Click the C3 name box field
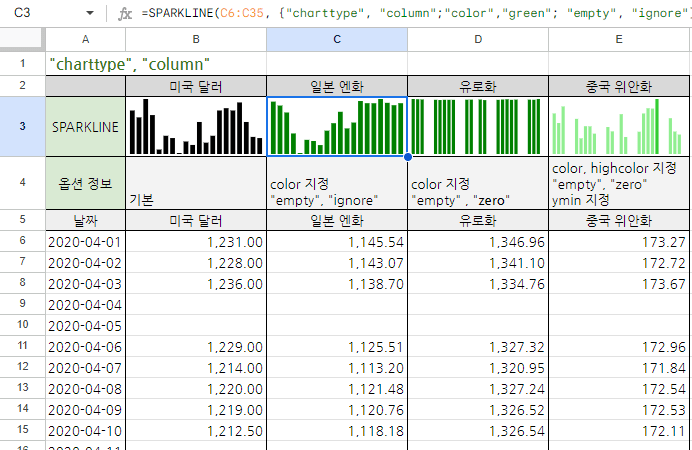Viewport: 692px width, 450px height. pos(40,14)
